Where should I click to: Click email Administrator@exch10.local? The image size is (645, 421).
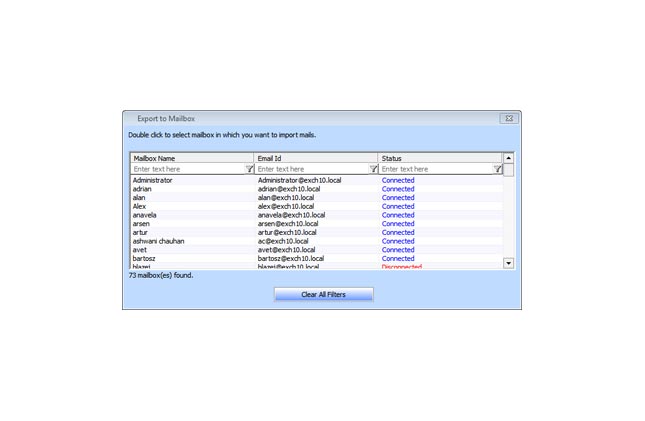(x=299, y=180)
